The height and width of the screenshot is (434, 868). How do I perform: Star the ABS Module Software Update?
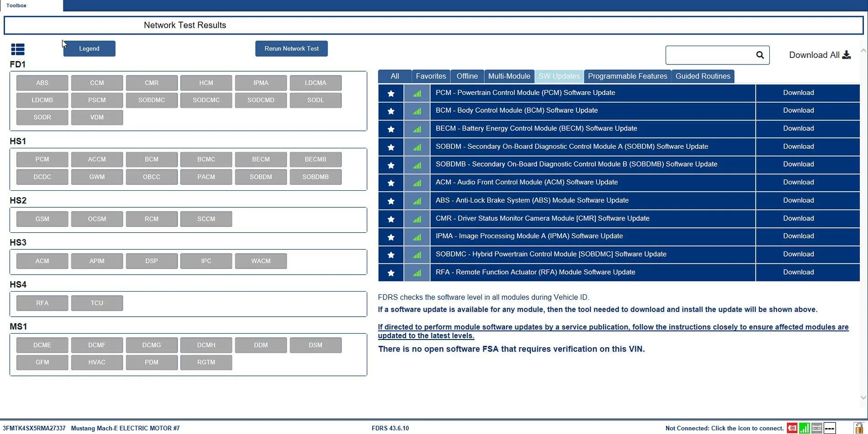[391, 201]
